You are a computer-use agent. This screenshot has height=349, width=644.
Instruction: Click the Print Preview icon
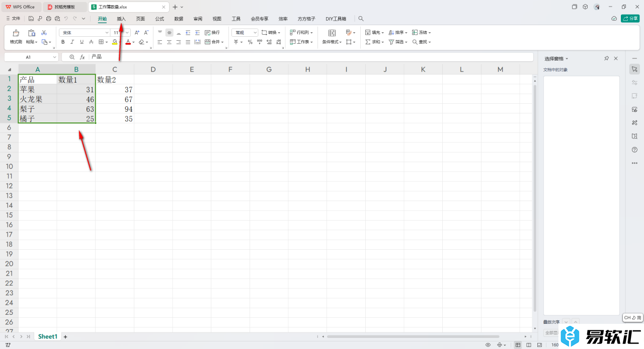[57, 19]
